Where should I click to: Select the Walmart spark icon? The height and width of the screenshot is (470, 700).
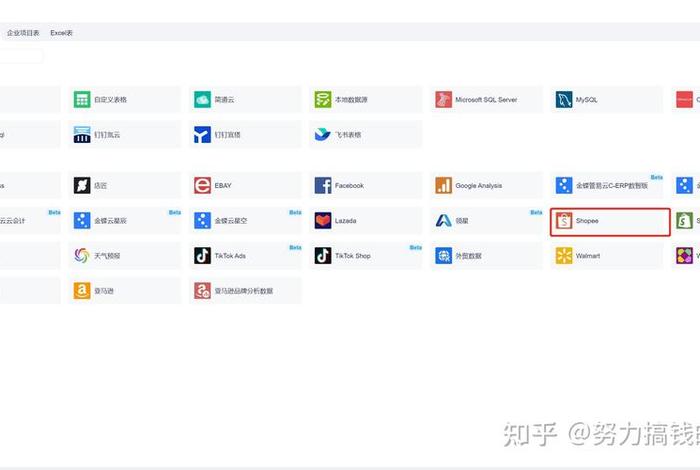pos(564,256)
